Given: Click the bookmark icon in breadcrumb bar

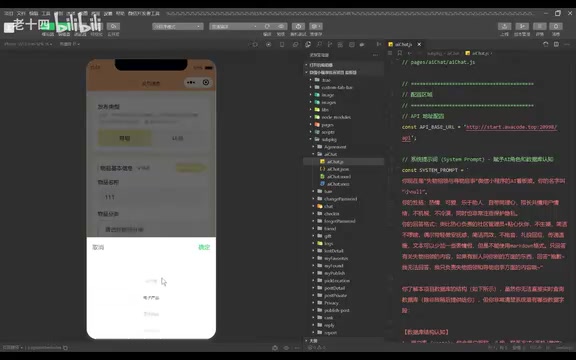Looking at the screenshot, I should [400, 53].
